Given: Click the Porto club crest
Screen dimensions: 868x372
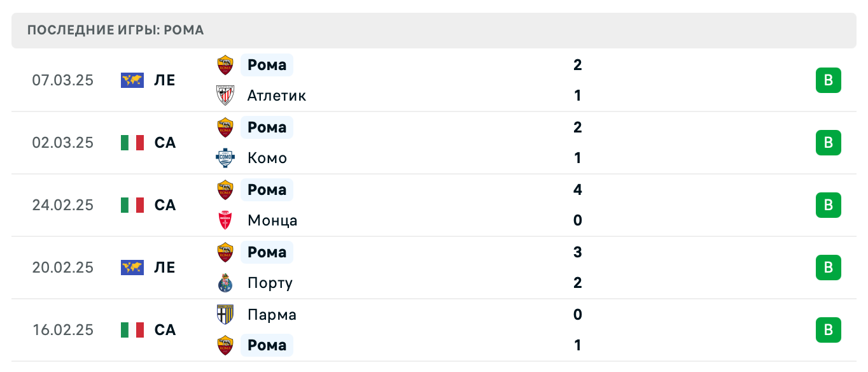Looking at the screenshot, I should click(x=225, y=283).
